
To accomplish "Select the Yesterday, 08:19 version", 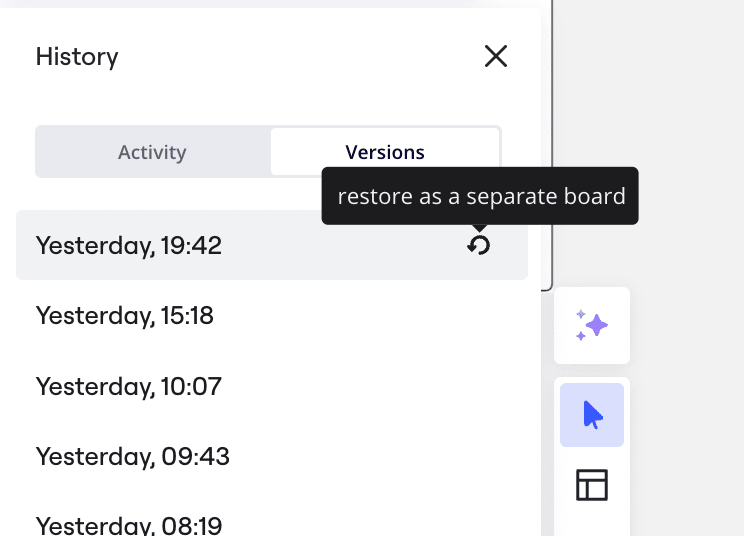I will [129, 525].
